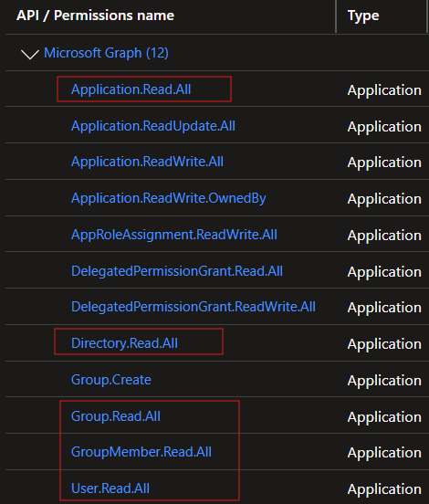Sort by API / Permissions name column header
429x504 pixels.
tap(96, 16)
